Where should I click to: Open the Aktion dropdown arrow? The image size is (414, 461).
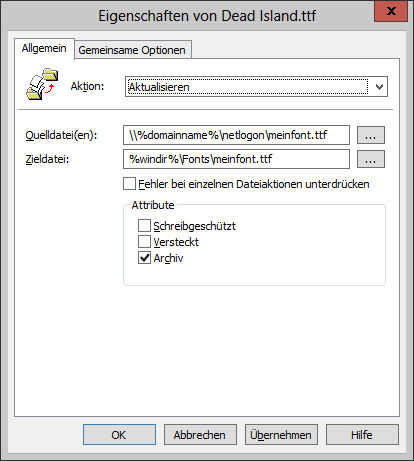[x=379, y=87]
